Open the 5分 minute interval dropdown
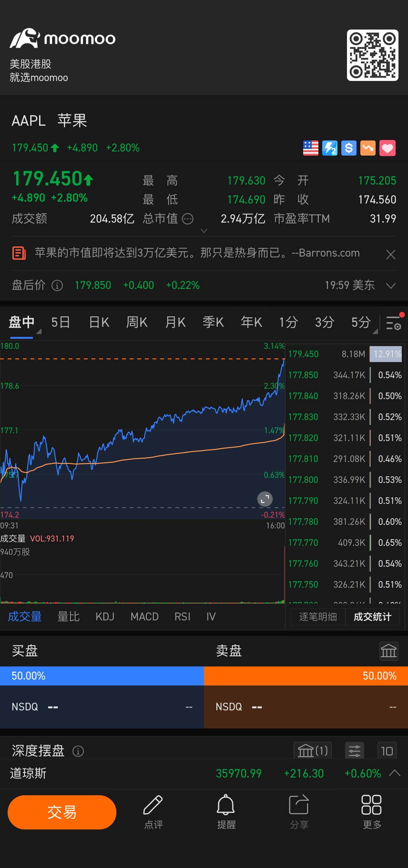 coord(364,323)
